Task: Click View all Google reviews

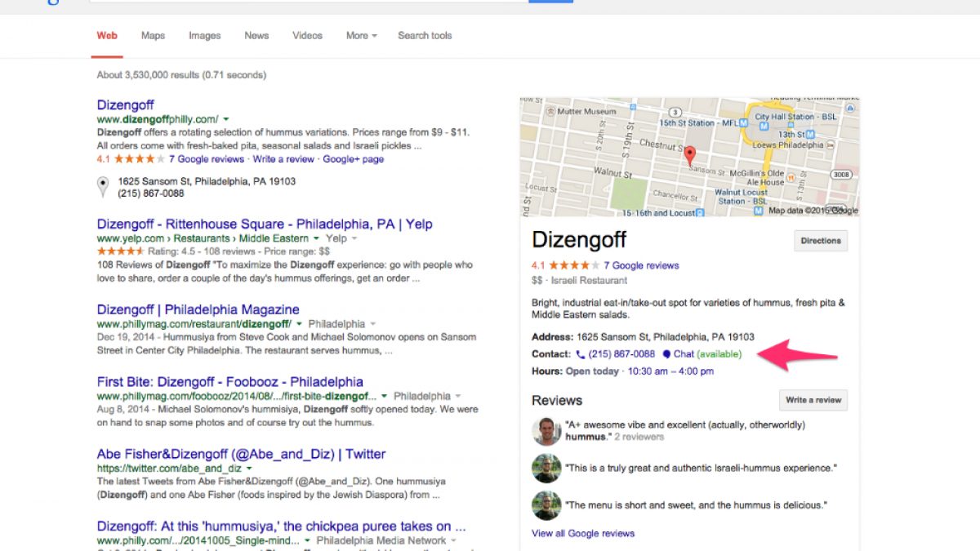Action: [x=583, y=533]
